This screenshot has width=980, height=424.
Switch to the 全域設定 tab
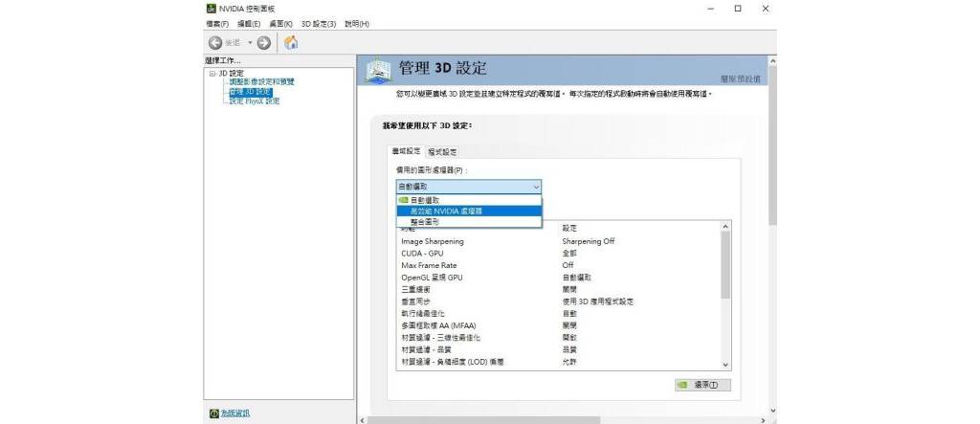(406, 151)
